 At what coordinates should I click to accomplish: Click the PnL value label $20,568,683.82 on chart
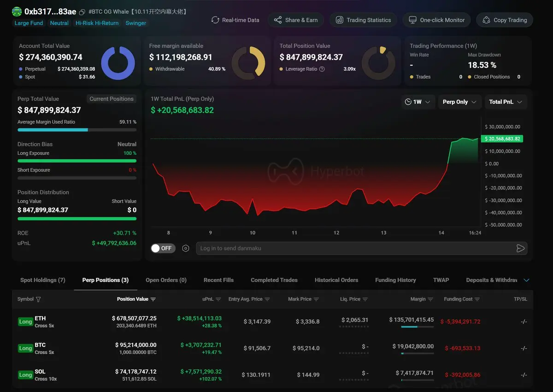pos(502,139)
